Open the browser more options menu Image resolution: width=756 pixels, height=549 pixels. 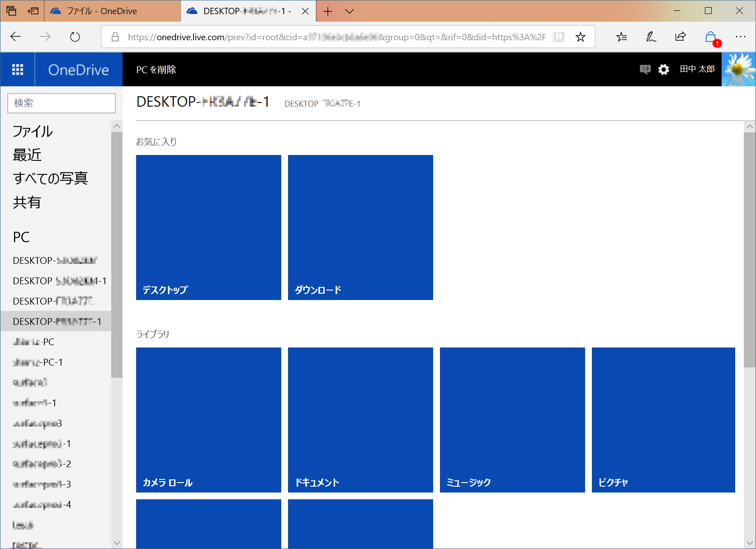(740, 37)
